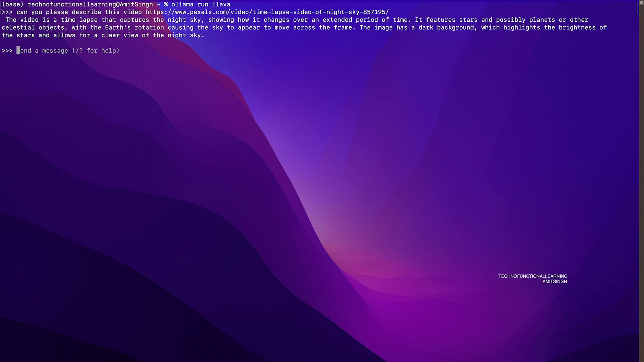Open the pexels.com night sky video URL

pyautogui.click(x=267, y=12)
